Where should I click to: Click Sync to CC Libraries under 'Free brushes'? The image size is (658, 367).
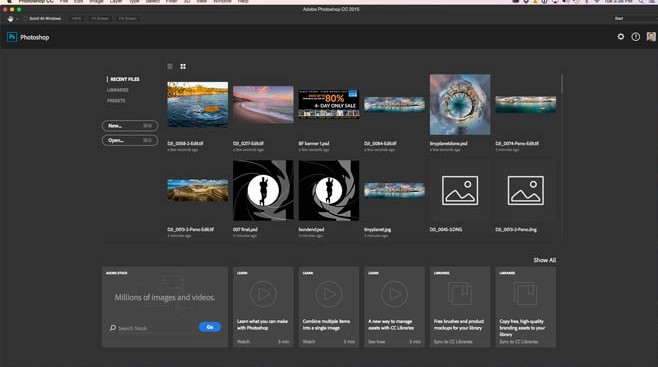click(x=453, y=342)
